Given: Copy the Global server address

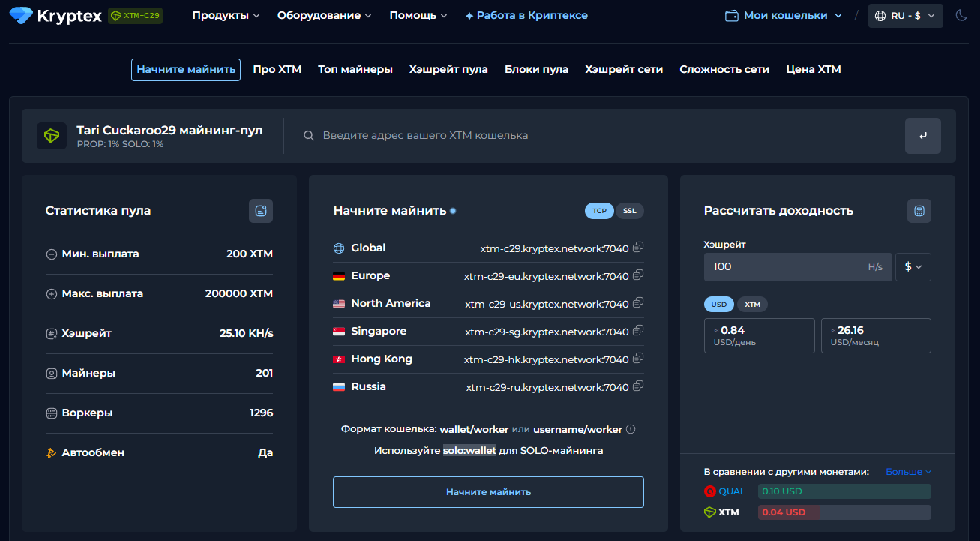Looking at the screenshot, I should (638, 248).
